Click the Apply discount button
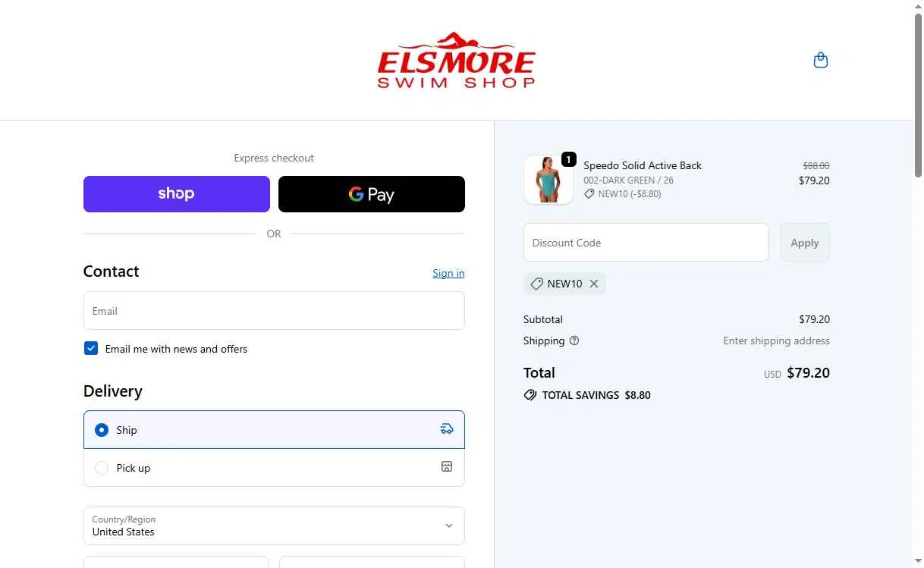Screen dimensions: 924x568 point(805,243)
